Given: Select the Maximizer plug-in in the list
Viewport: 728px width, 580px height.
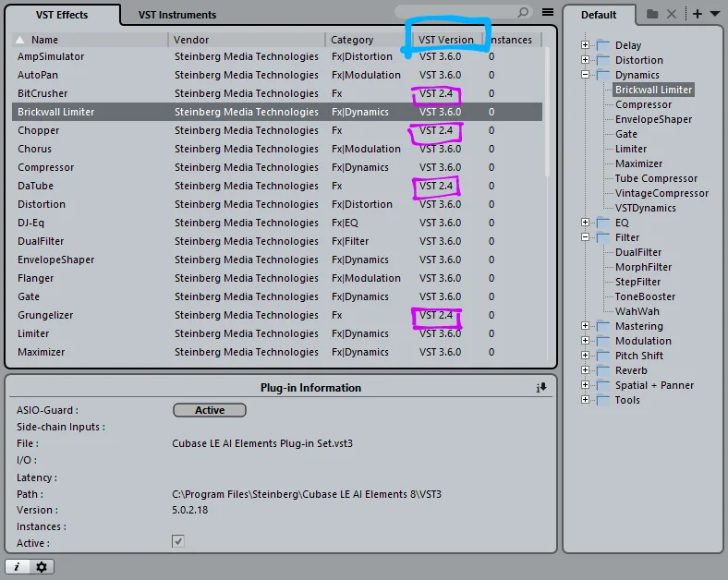Looking at the screenshot, I should click(x=277, y=352).
